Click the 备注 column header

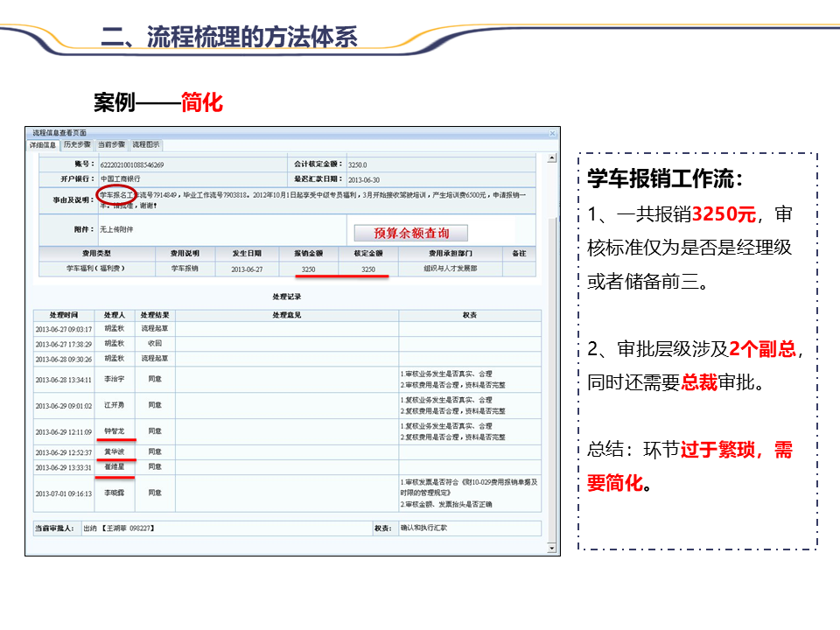pos(519,254)
